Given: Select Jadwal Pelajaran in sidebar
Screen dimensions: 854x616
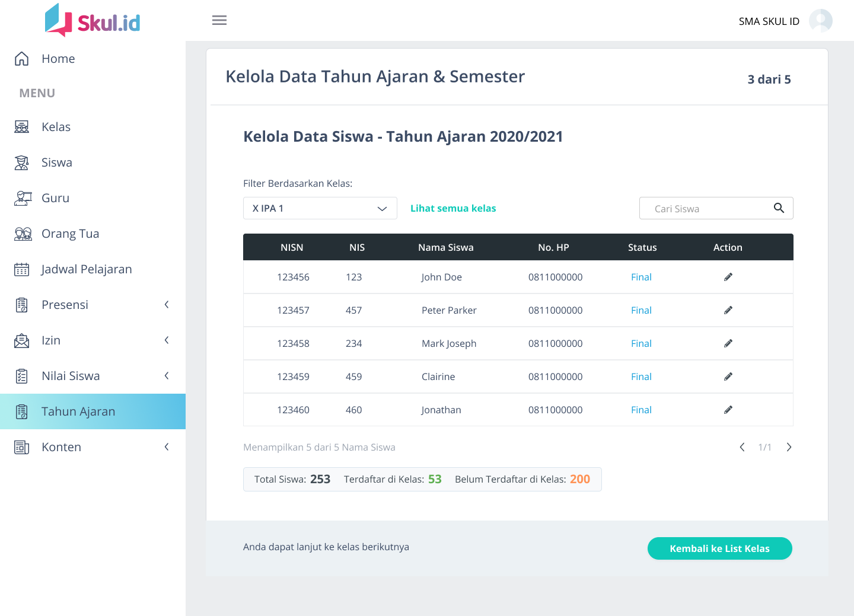Looking at the screenshot, I should [87, 269].
